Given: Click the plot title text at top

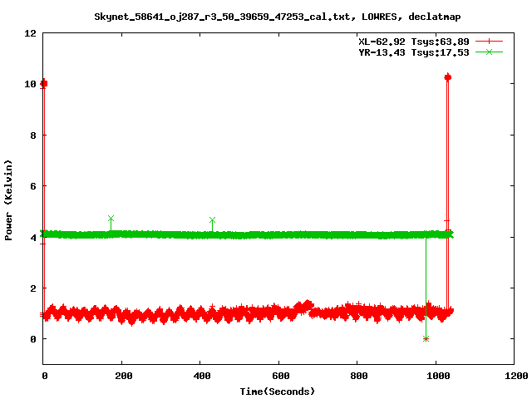Looking at the screenshot, I should click(x=277, y=17).
